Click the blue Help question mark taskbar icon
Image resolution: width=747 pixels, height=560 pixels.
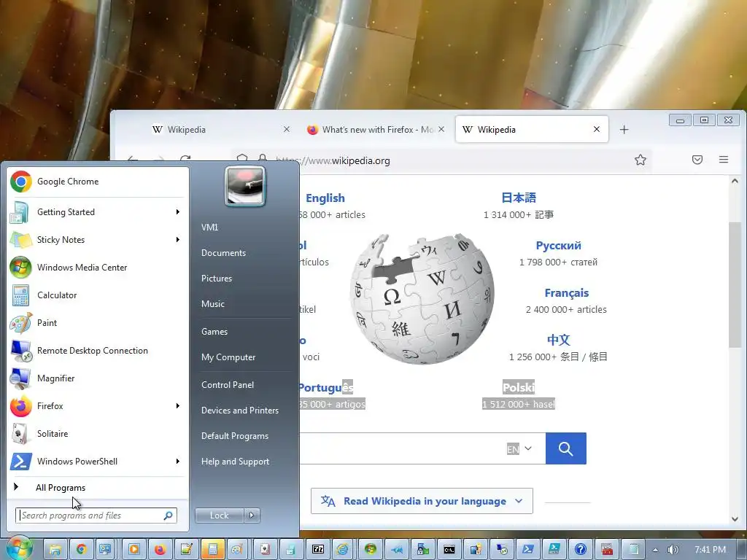click(580, 550)
